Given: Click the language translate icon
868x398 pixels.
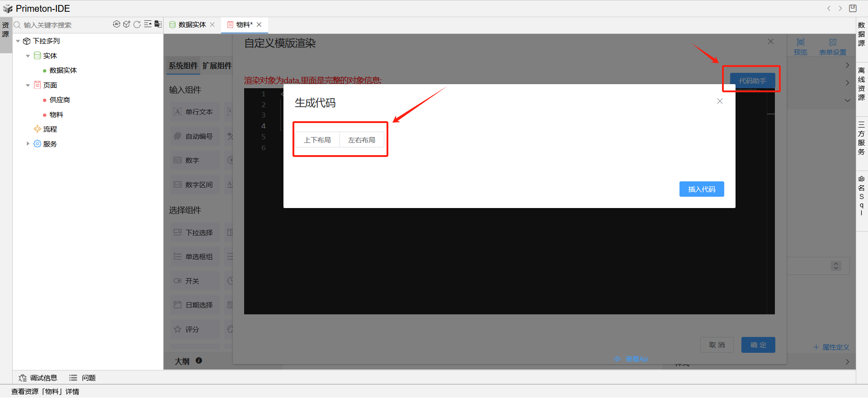Looking at the screenshot, I should pos(158,24).
